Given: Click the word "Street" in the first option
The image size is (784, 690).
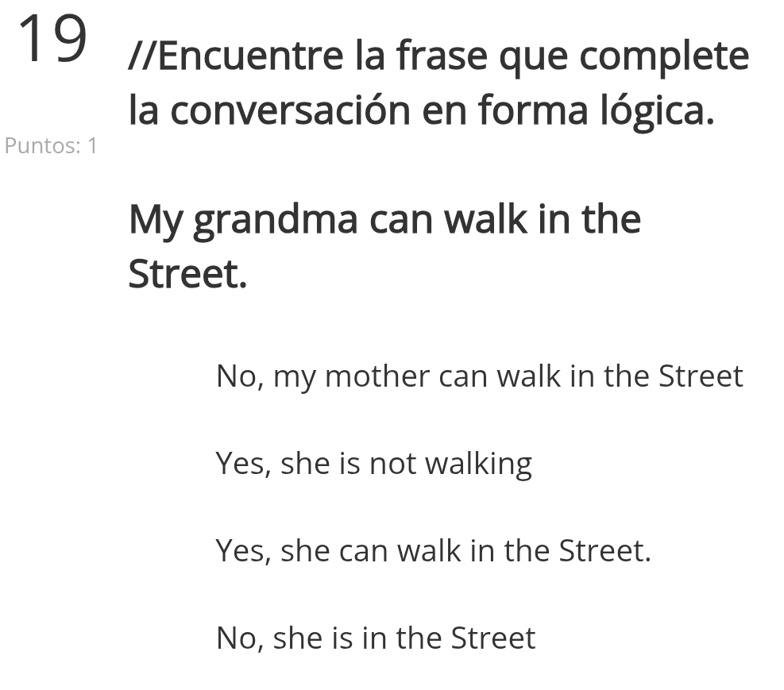Looking at the screenshot, I should (x=701, y=376).
